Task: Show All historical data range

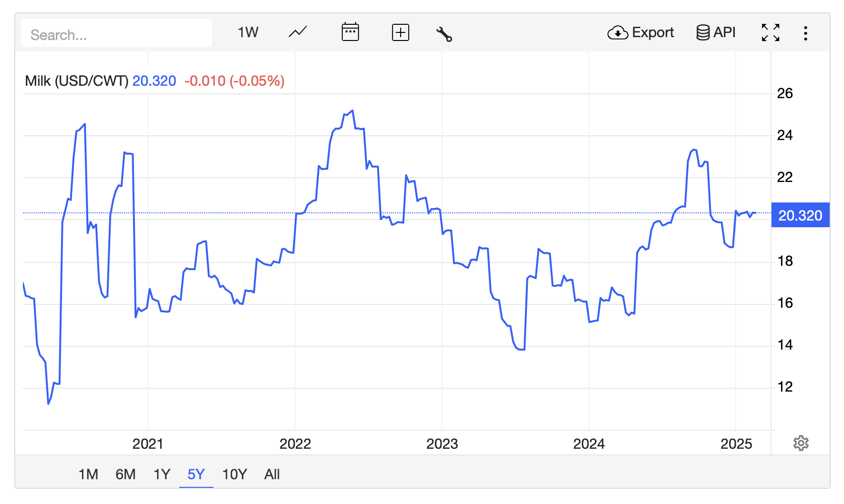Action: click(272, 474)
